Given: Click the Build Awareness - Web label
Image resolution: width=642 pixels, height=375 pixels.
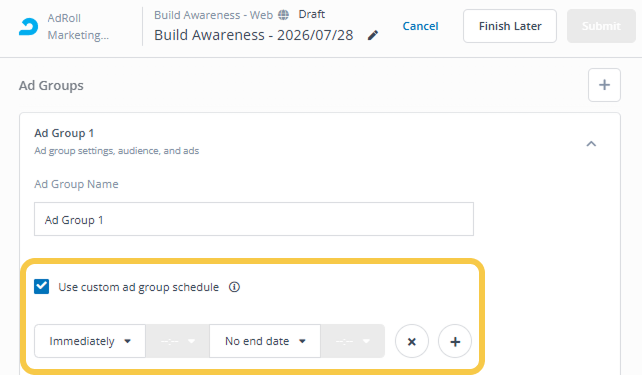Looking at the screenshot, I should pos(213,15).
